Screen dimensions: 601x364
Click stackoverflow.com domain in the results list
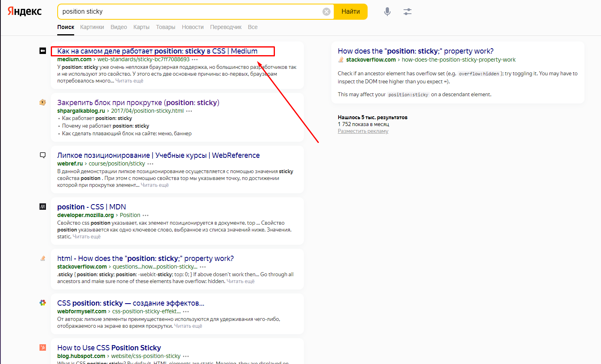point(82,267)
